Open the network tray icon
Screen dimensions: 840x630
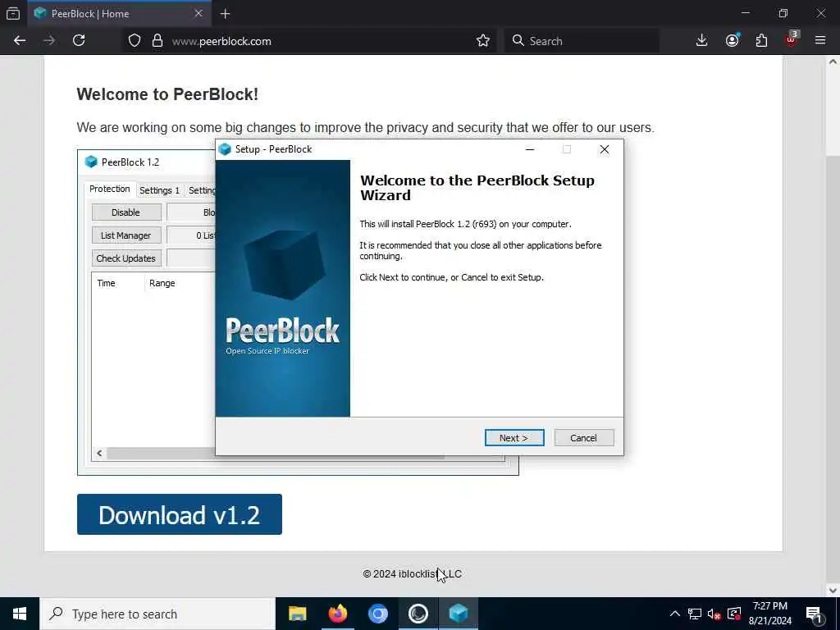coord(695,614)
